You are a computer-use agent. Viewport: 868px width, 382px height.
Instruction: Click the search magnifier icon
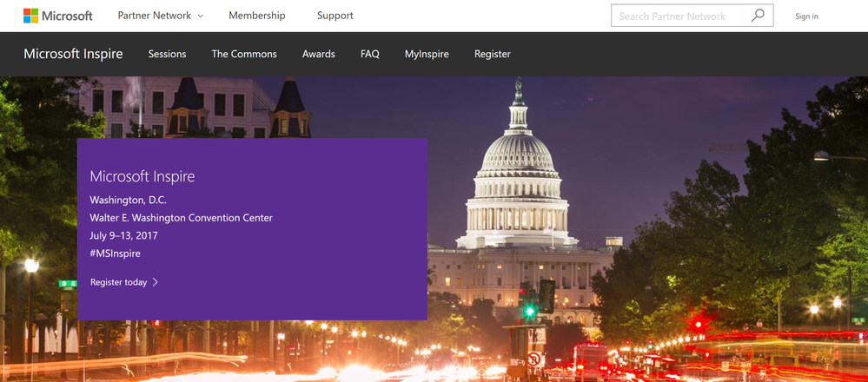[x=758, y=16]
